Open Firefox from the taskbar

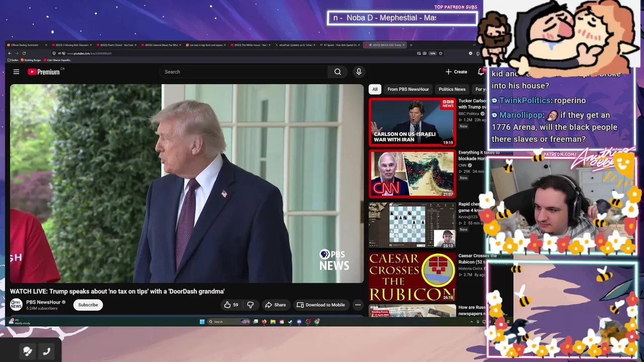(264, 322)
